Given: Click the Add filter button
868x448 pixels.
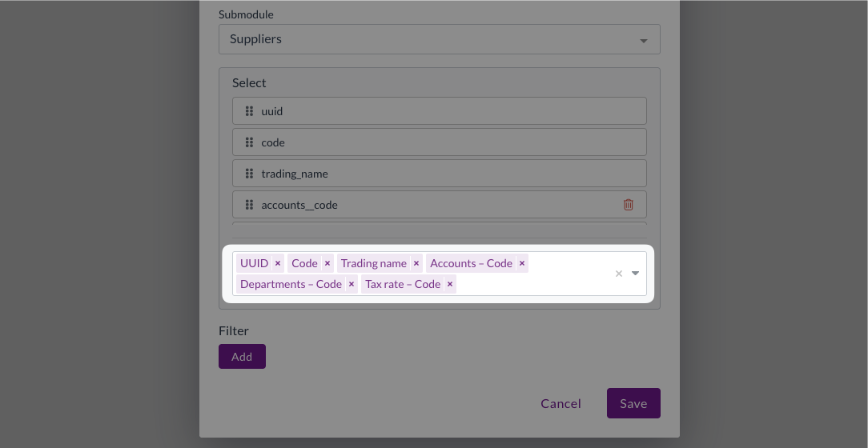Looking at the screenshot, I should tap(242, 357).
